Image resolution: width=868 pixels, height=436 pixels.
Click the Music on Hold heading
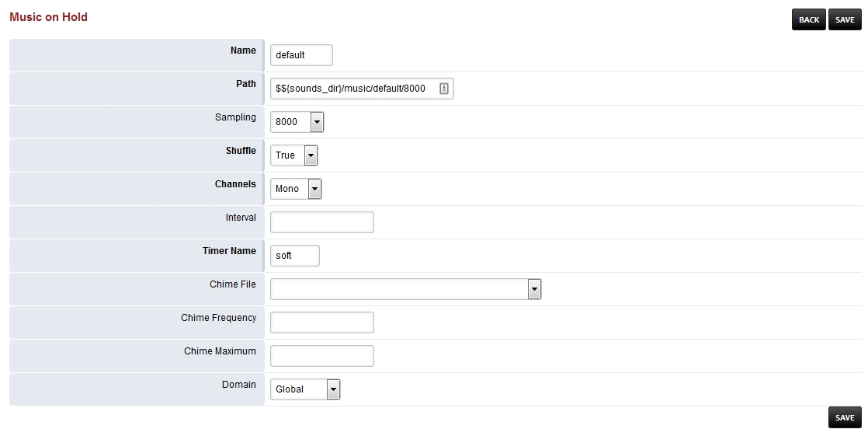pyautogui.click(x=48, y=17)
